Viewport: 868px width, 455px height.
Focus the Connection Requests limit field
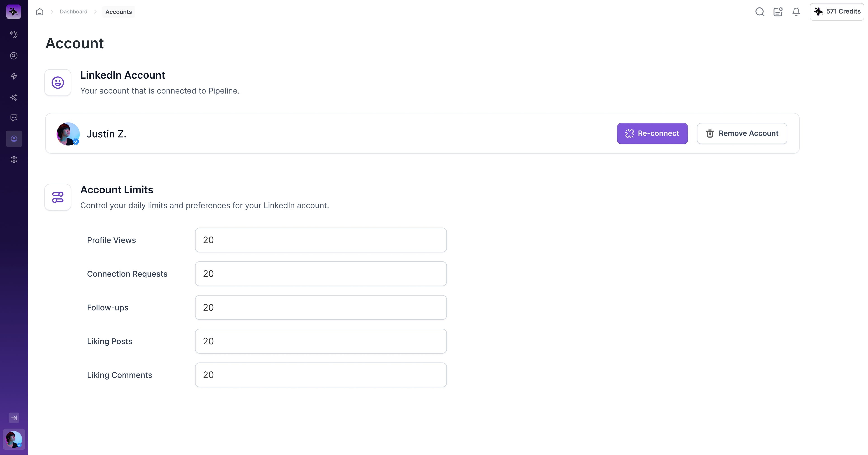click(x=321, y=274)
